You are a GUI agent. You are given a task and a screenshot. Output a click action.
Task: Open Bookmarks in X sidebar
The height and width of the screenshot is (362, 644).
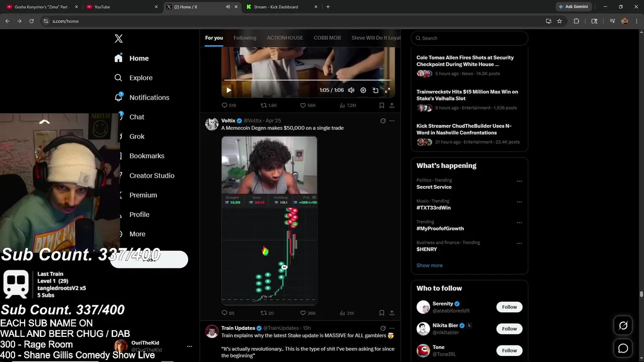[142, 156]
